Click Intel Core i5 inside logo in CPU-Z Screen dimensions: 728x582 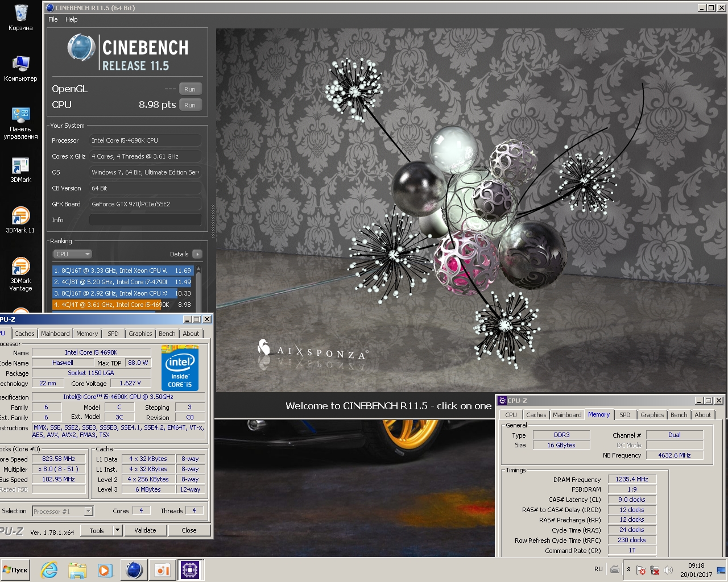pyautogui.click(x=180, y=368)
